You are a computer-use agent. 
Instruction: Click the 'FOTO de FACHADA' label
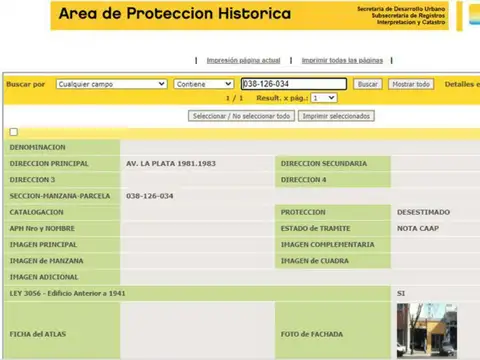point(312,334)
